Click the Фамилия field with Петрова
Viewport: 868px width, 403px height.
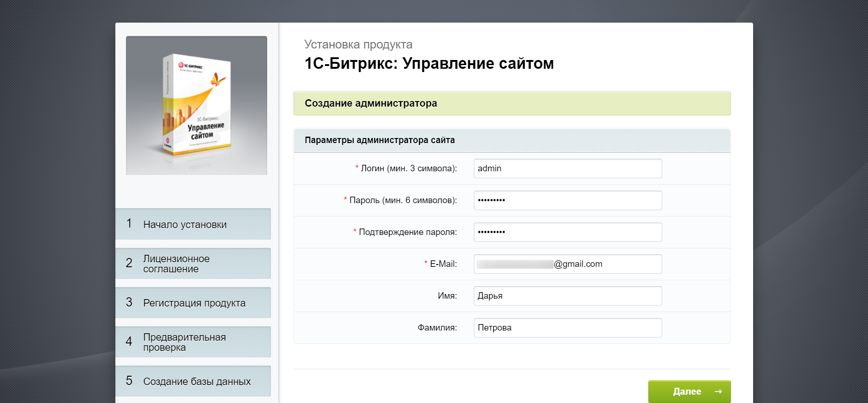[568, 328]
